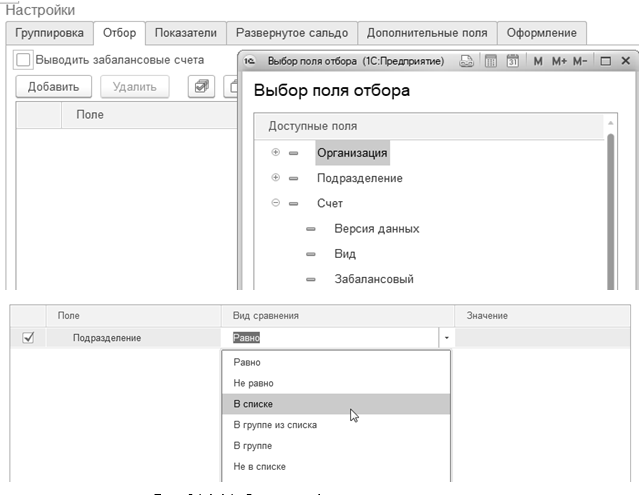Viewport: 643px width, 495px height.
Task: Click the field icon next to Забалансовый
Action: (311, 279)
